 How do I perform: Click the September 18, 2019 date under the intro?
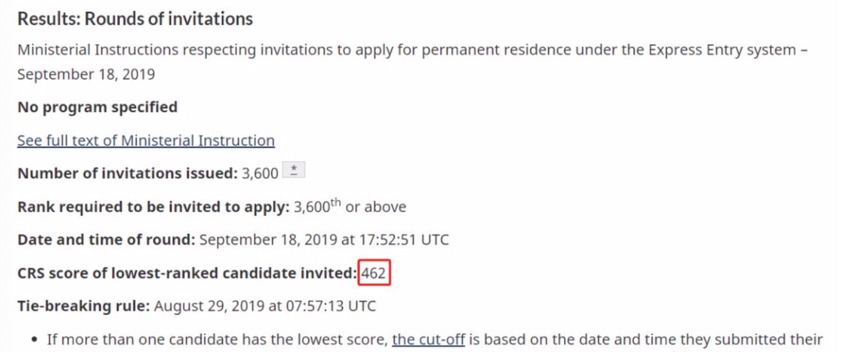[86, 75]
